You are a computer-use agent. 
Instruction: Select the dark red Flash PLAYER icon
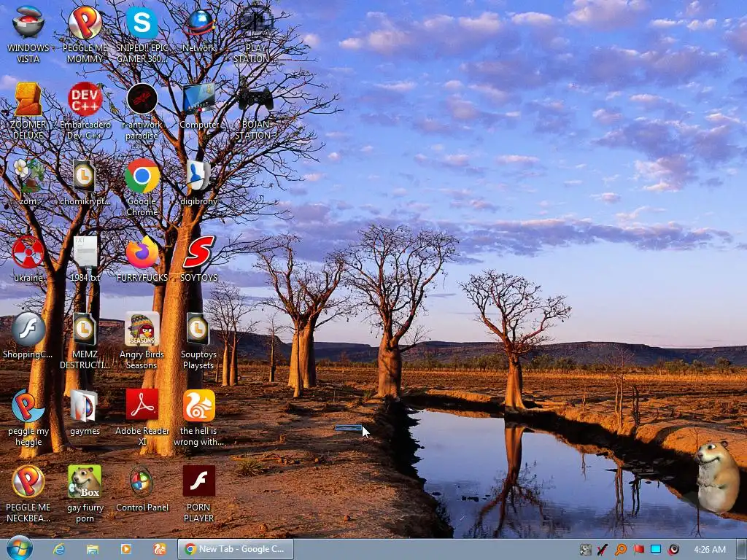click(199, 494)
